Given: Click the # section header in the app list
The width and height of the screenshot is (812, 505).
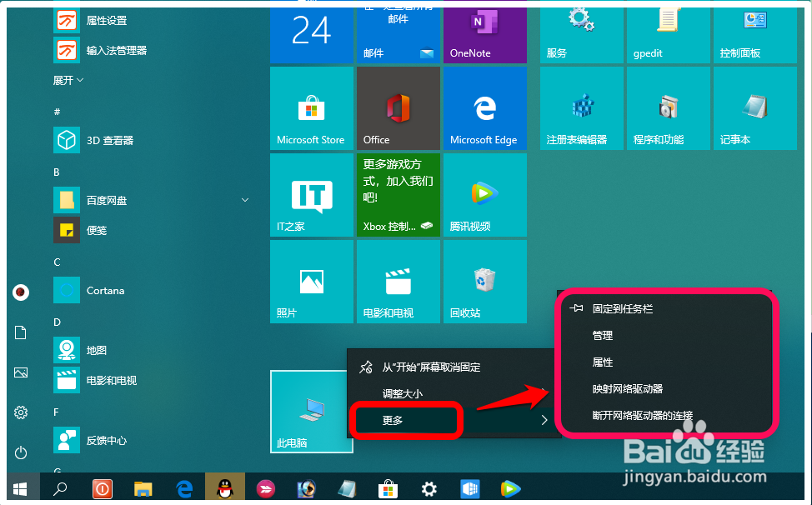Looking at the screenshot, I should [57, 112].
